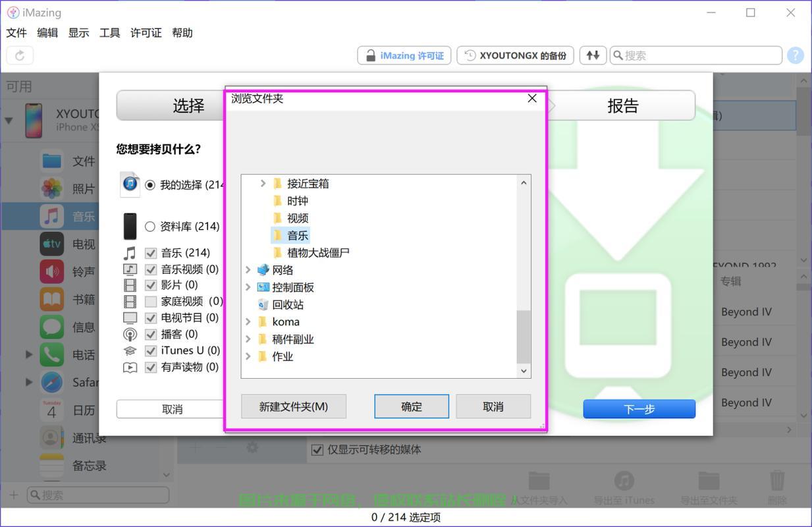The height and width of the screenshot is (527, 812).
Task: Click the transfers up-down arrows icon
Action: (593, 55)
